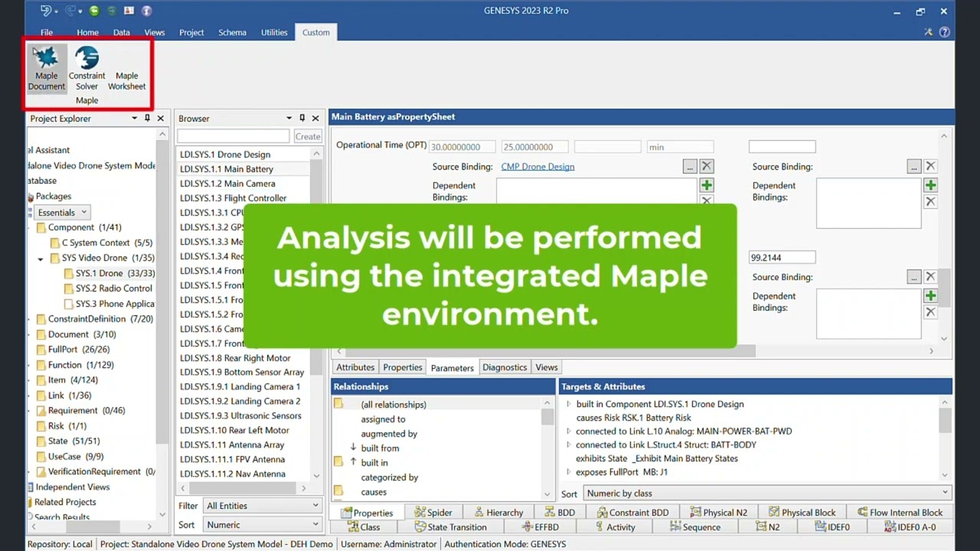980x551 pixels.
Task: Open Maple Document from the Custom ribbon
Action: [x=47, y=68]
